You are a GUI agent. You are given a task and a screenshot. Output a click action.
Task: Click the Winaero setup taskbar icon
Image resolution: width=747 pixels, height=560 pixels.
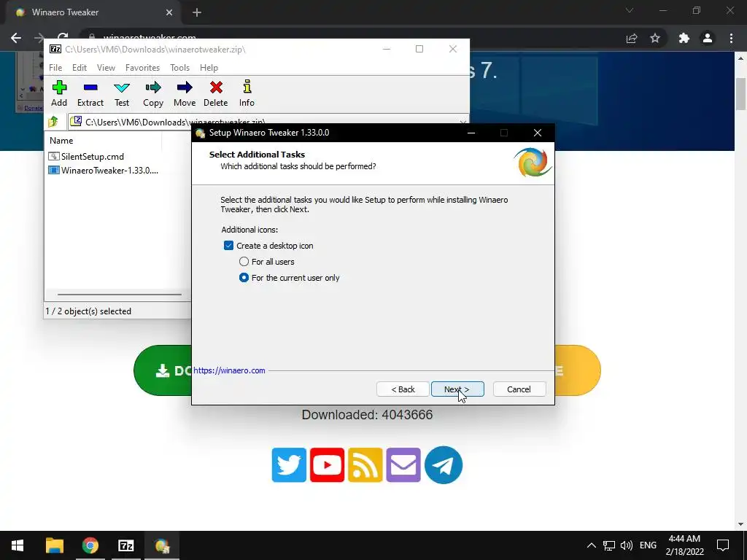(x=161, y=545)
